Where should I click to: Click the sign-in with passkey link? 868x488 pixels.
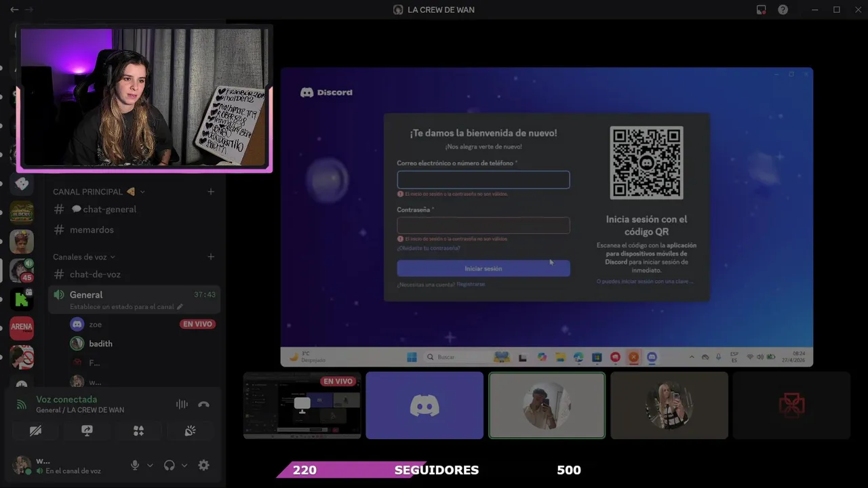tap(644, 281)
